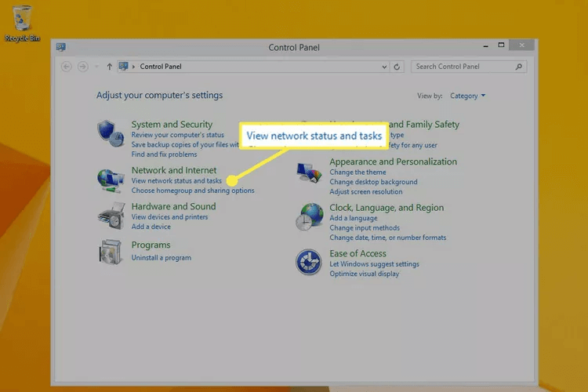
Task: Click Review your computer's status
Action: (x=177, y=135)
